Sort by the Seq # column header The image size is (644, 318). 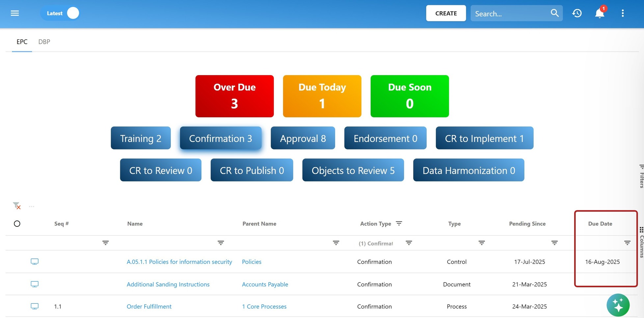62,224
